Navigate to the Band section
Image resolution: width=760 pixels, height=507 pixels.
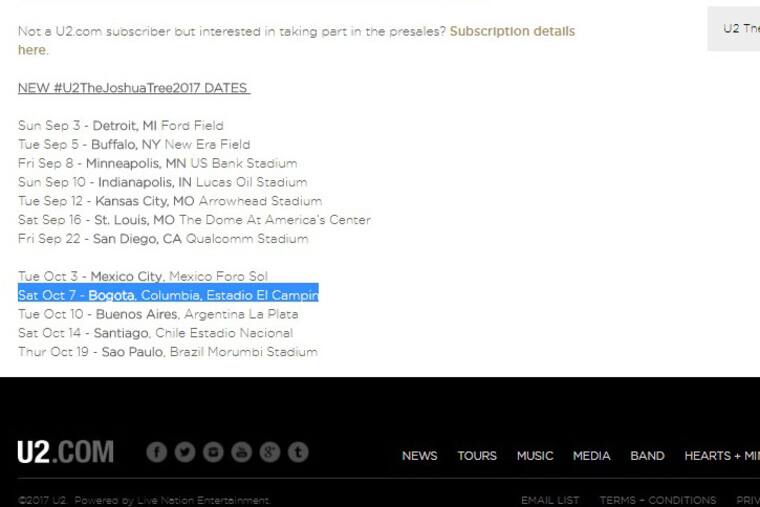(647, 456)
